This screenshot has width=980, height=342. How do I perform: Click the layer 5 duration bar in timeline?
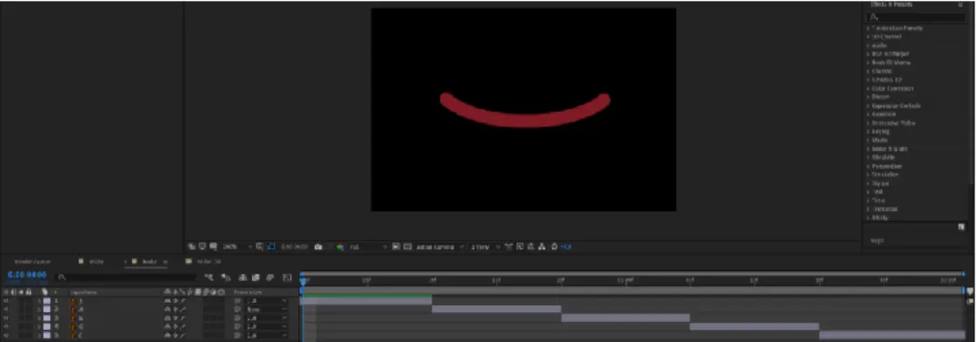[892, 335]
